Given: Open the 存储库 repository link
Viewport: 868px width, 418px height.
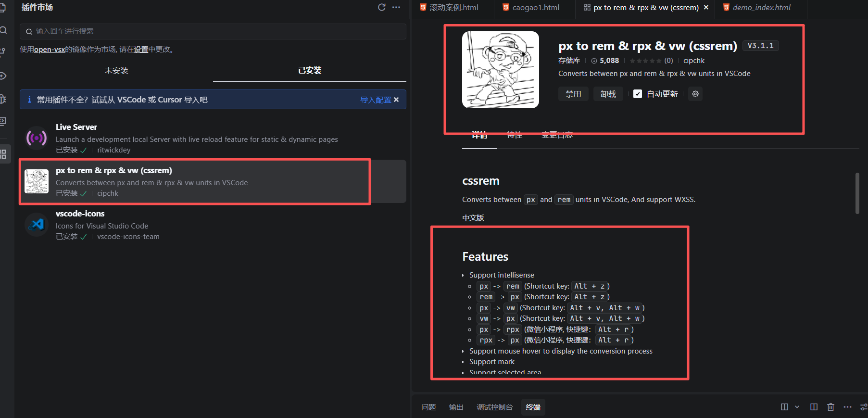Looking at the screenshot, I should (x=569, y=61).
